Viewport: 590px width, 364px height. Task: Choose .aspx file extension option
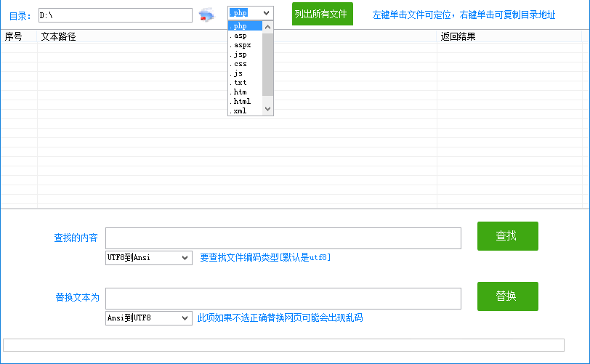pos(245,45)
